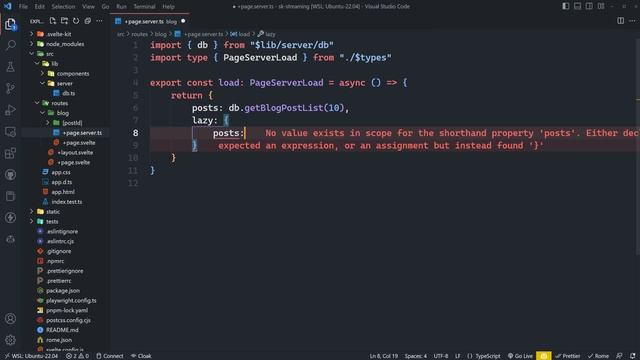Open the Source Control view
Screen dimensions: 640x360
click(x=11, y=88)
